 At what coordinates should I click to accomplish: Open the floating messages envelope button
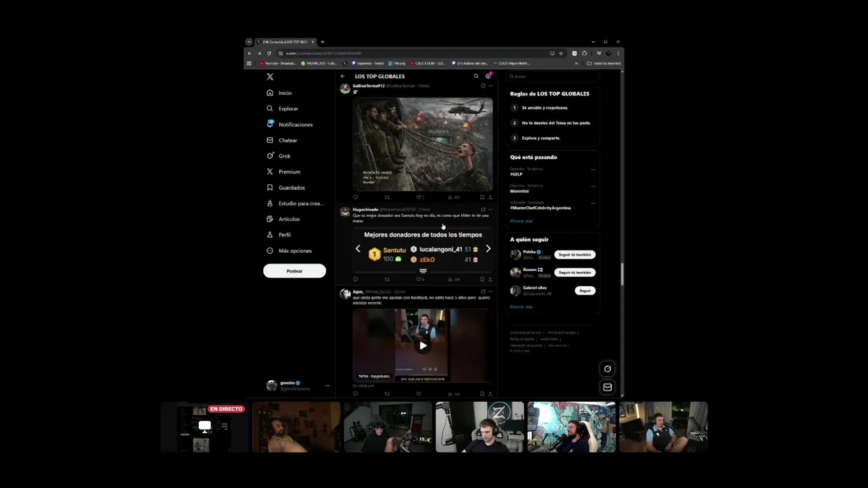[x=608, y=387]
